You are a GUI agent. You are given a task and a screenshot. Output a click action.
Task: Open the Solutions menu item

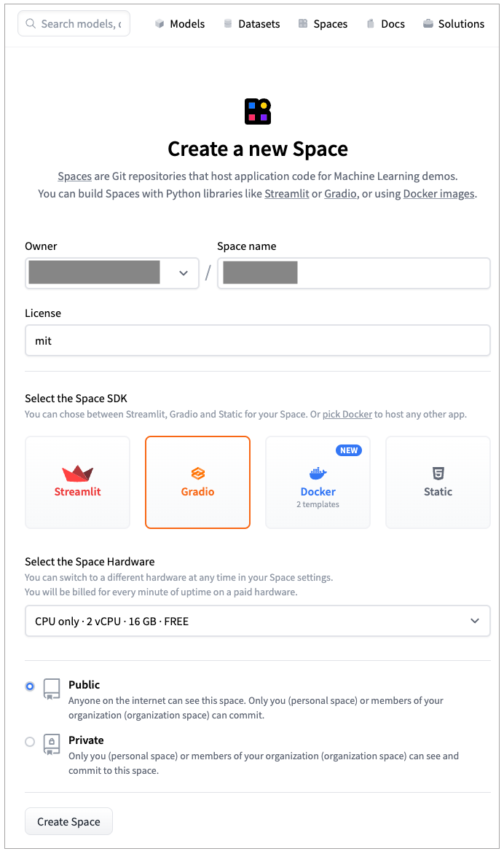pyautogui.click(x=453, y=24)
